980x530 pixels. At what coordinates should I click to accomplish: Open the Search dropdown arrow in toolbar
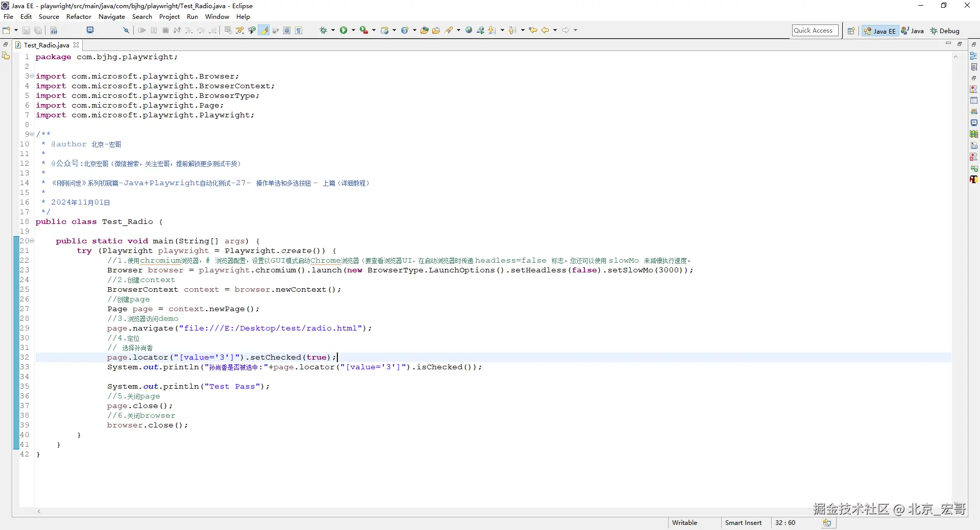tap(458, 31)
